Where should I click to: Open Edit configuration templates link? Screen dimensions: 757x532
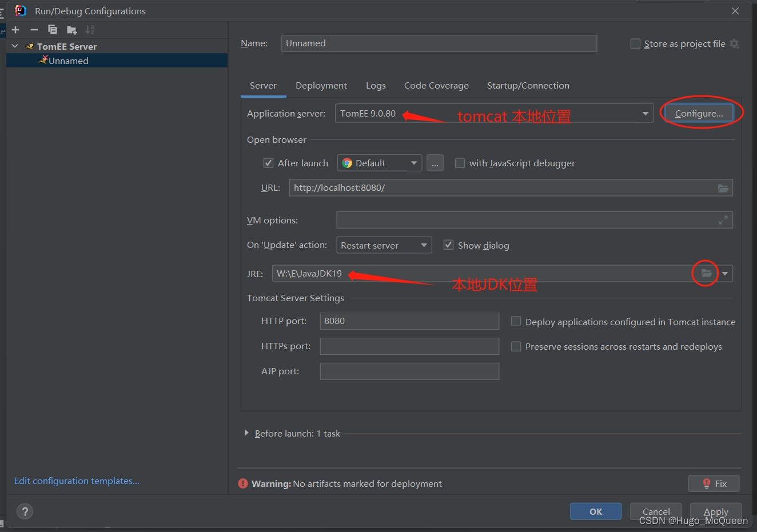point(77,481)
